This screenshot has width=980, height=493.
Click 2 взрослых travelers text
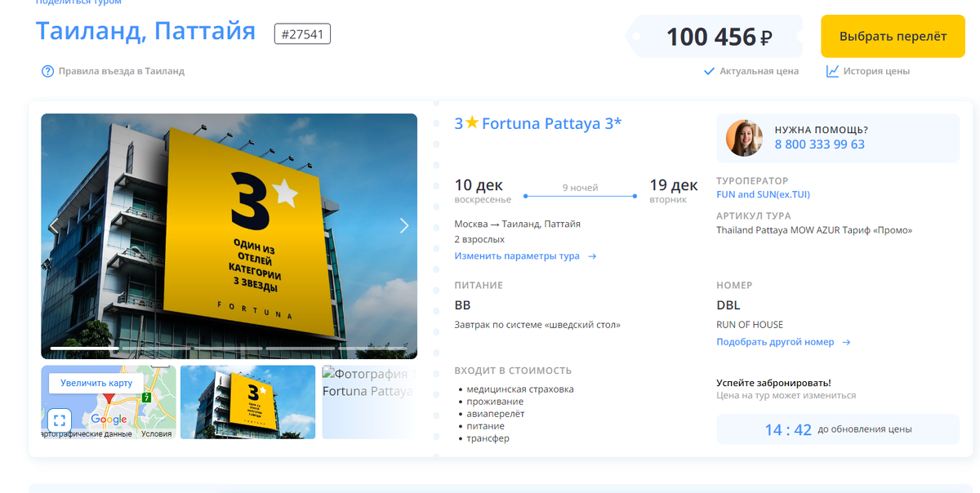[x=479, y=240]
